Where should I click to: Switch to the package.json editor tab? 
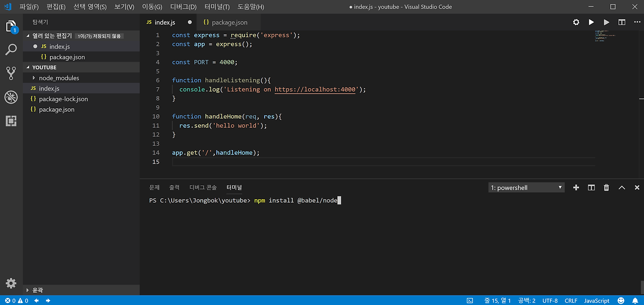(x=229, y=22)
